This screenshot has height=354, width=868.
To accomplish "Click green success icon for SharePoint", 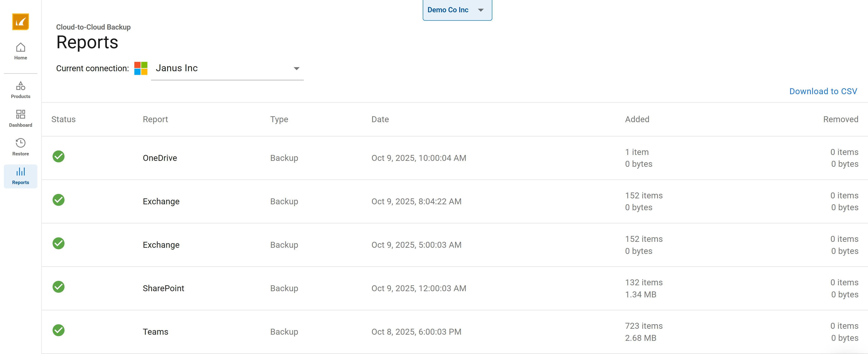I will coord(58,287).
